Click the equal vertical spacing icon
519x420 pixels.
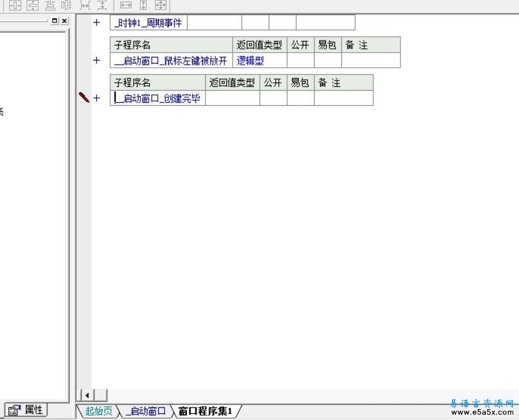pyautogui.click(x=101, y=5)
